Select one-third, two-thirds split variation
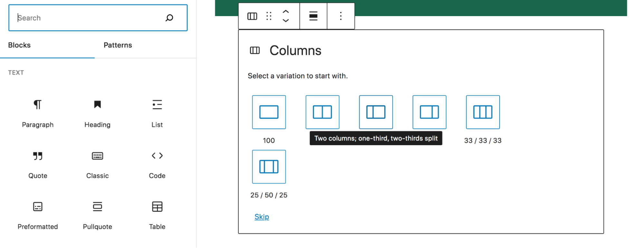 (x=376, y=112)
